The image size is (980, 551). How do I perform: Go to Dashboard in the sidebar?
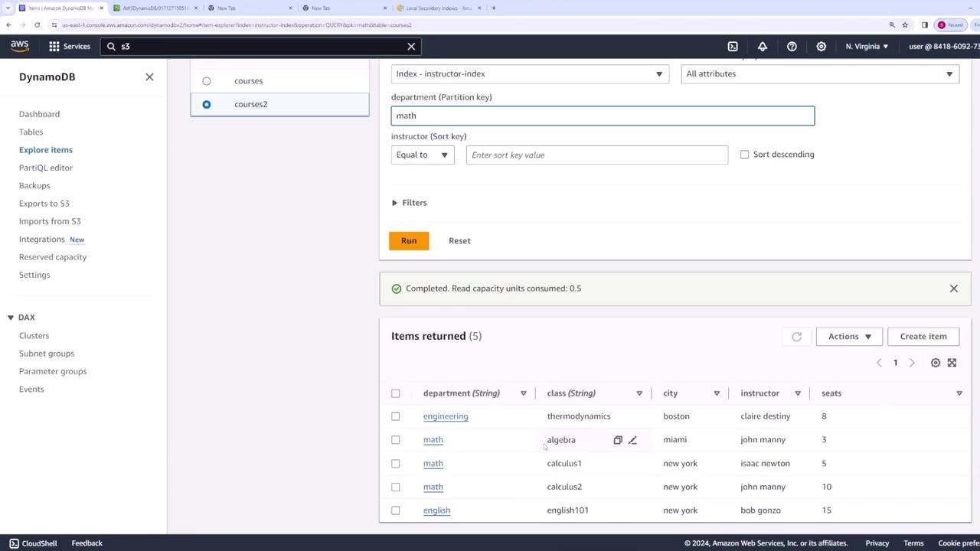coord(39,114)
